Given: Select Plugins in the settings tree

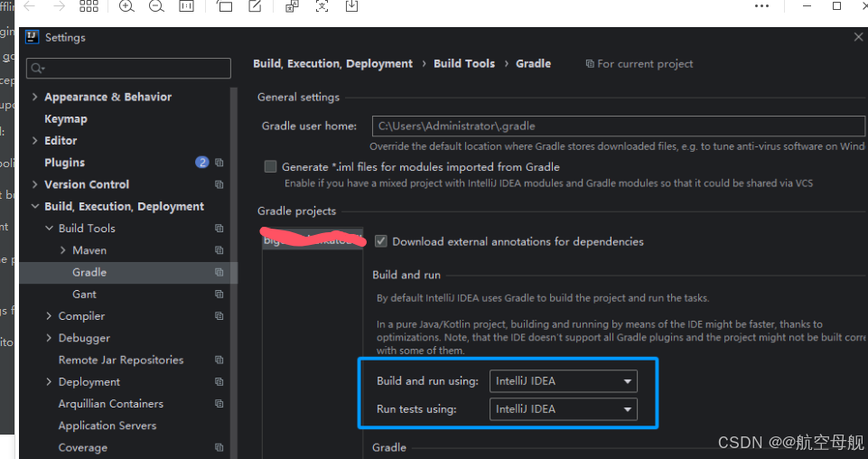Looking at the screenshot, I should click(x=65, y=163).
